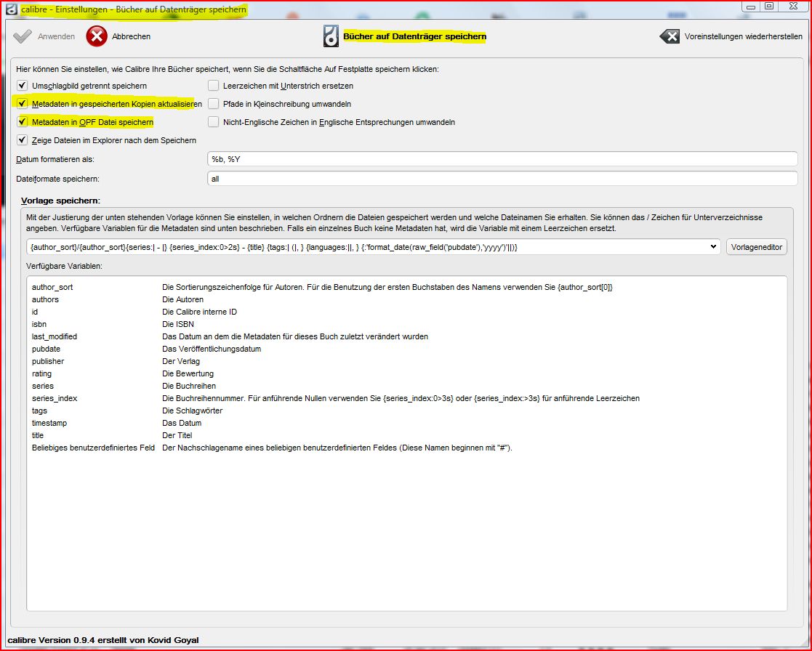812x651 pixels.
Task: Click the green checkmark Anwenden icon
Action: [23, 36]
